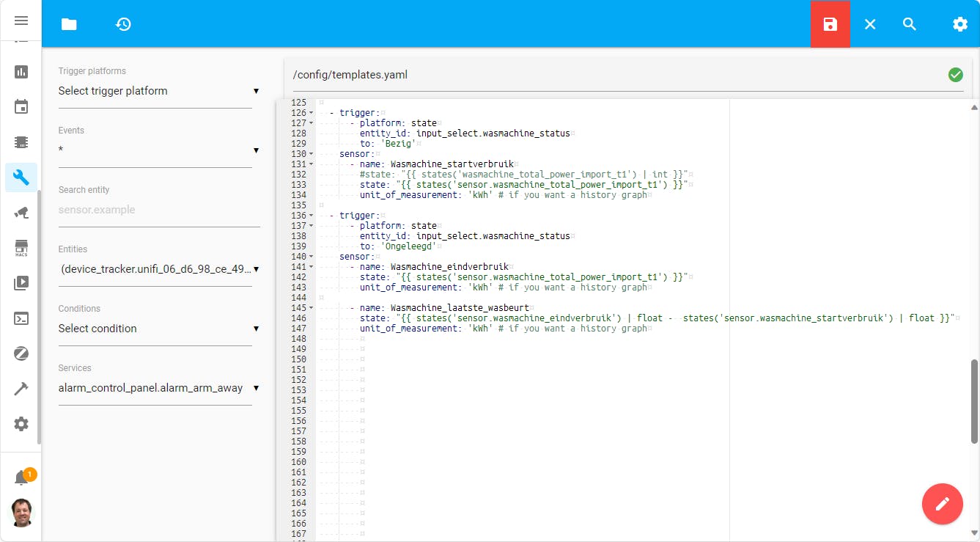Open search with the magnifier icon
Viewport: 980px width, 542px height.
click(x=910, y=24)
